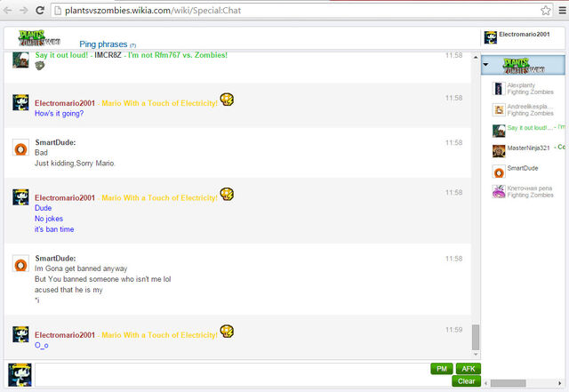The width and height of the screenshot is (569, 392).
Task: Click Electromario2001 name on the 'O_o' message
Action: 65,335
